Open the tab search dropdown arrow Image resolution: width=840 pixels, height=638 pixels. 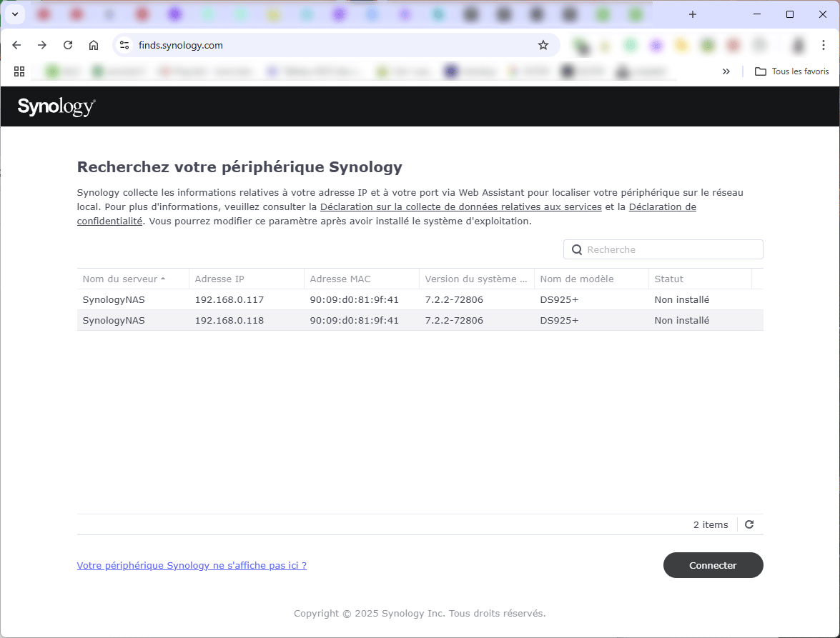[15, 14]
